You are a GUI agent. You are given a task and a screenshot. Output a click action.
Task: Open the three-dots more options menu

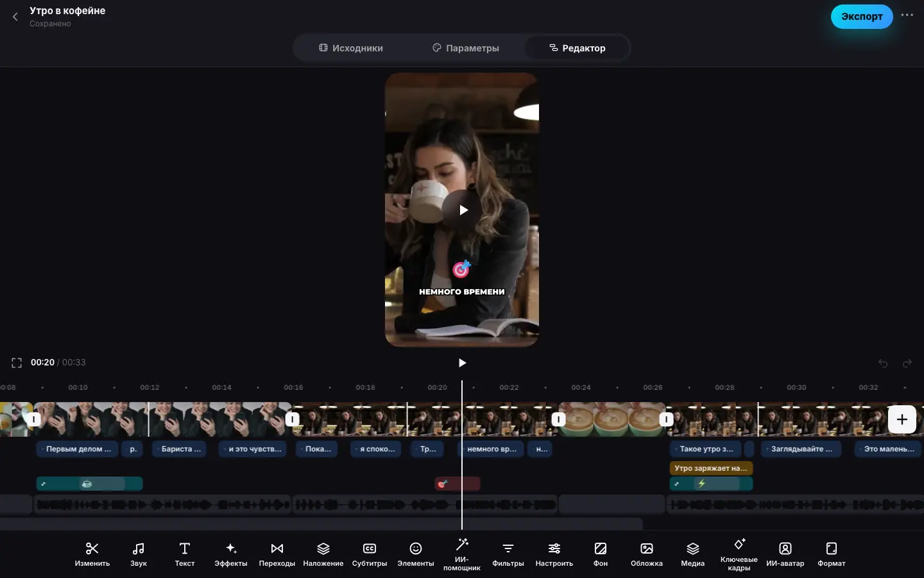tap(907, 15)
